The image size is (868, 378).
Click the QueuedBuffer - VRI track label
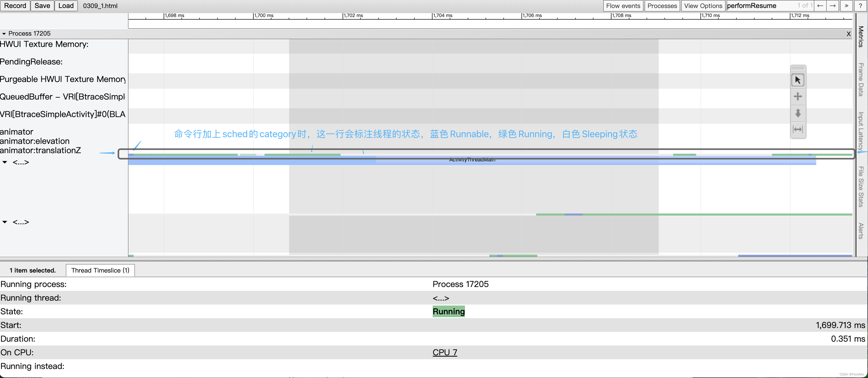coord(63,97)
